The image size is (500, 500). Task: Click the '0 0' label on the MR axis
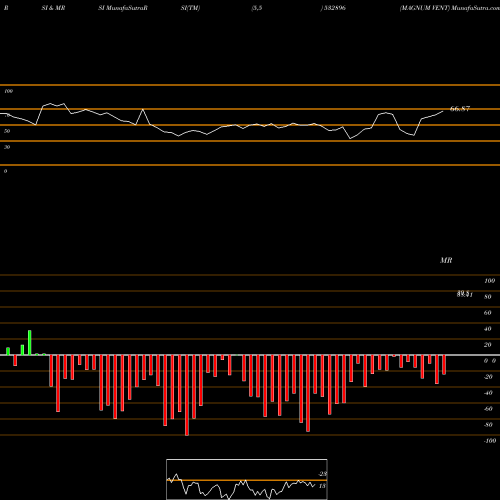[x=490, y=361]
